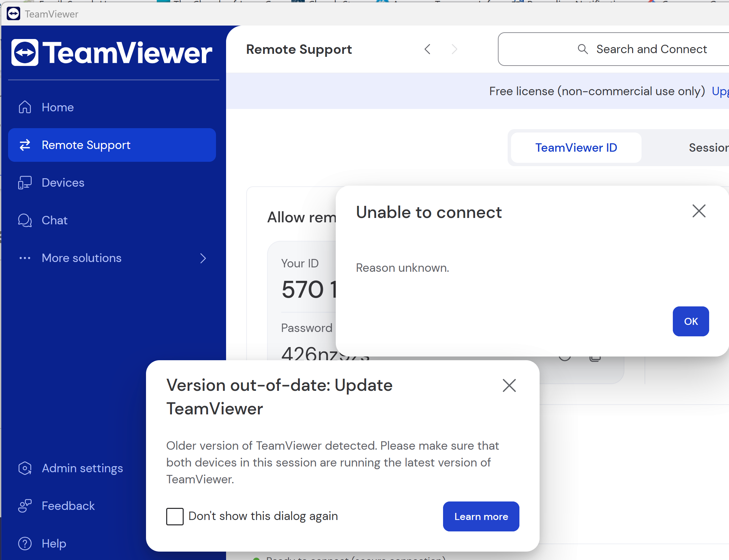Confirm the error with OK button
This screenshot has width=729, height=560.
tap(691, 321)
